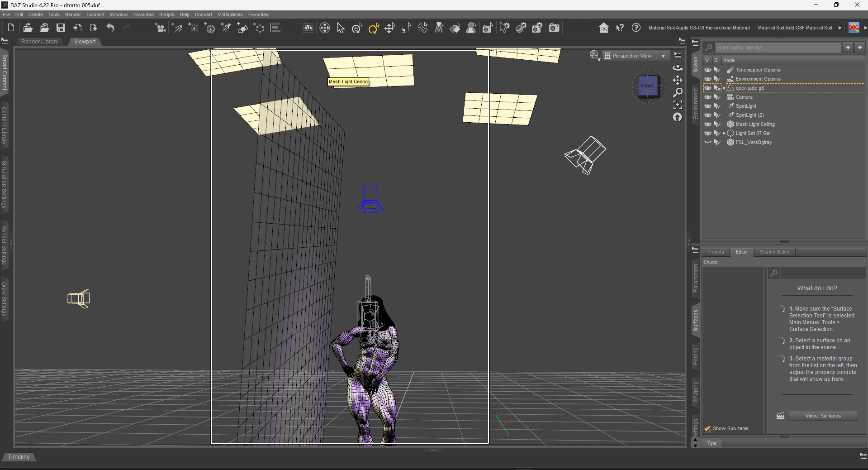Save the scene with the floppy disk icon
The width and height of the screenshot is (868, 470).
coord(60,28)
